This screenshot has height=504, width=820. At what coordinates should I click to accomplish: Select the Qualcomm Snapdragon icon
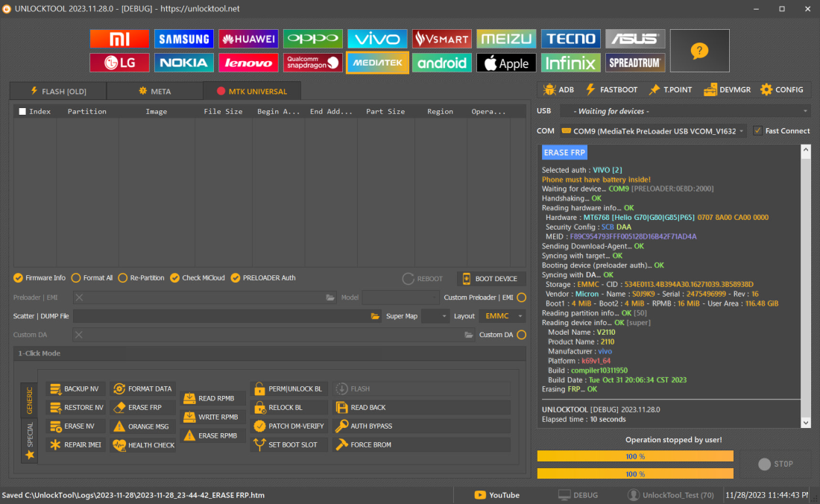coord(313,63)
